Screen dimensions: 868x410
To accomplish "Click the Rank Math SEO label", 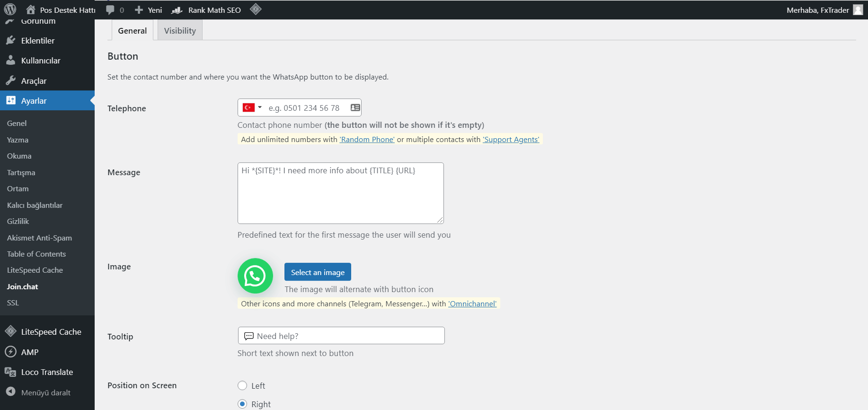I will [214, 10].
